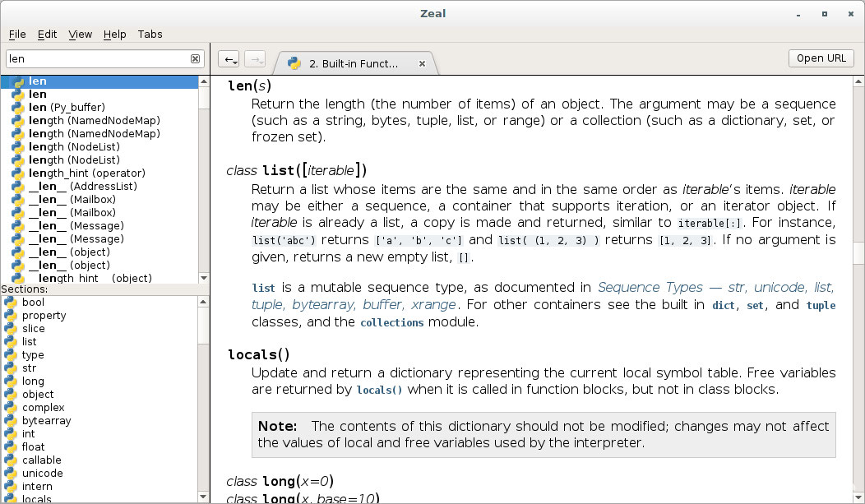The height and width of the screenshot is (504, 865).
Task: Click Python icon next to list section
Action: (11, 342)
